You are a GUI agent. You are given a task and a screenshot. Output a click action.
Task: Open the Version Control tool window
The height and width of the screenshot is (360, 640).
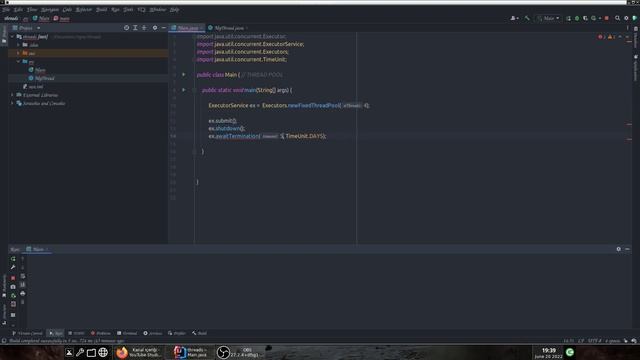pyautogui.click(x=27, y=333)
